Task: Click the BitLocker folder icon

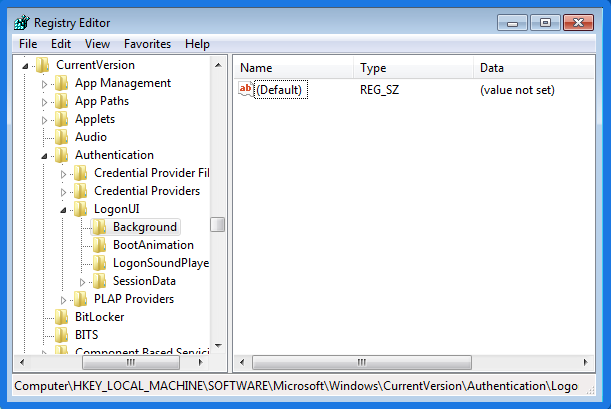Action: [62, 317]
